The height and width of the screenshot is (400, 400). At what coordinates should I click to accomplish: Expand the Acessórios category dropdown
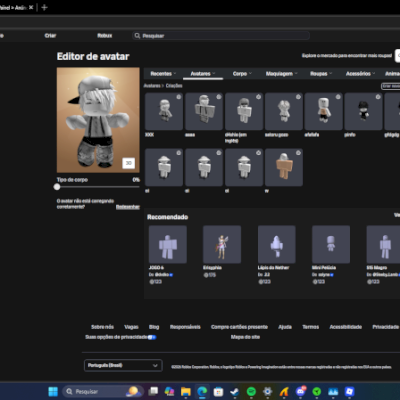[x=360, y=74]
